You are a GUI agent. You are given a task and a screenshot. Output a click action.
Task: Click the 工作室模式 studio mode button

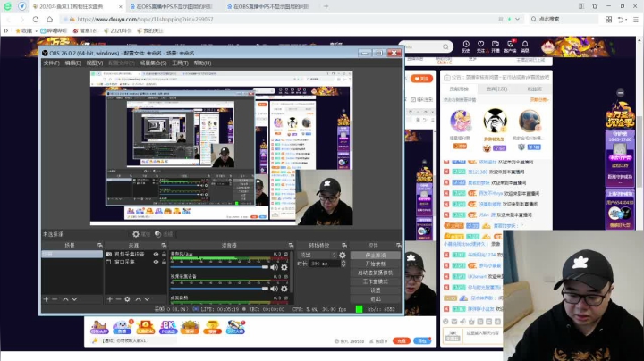tap(376, 281)
